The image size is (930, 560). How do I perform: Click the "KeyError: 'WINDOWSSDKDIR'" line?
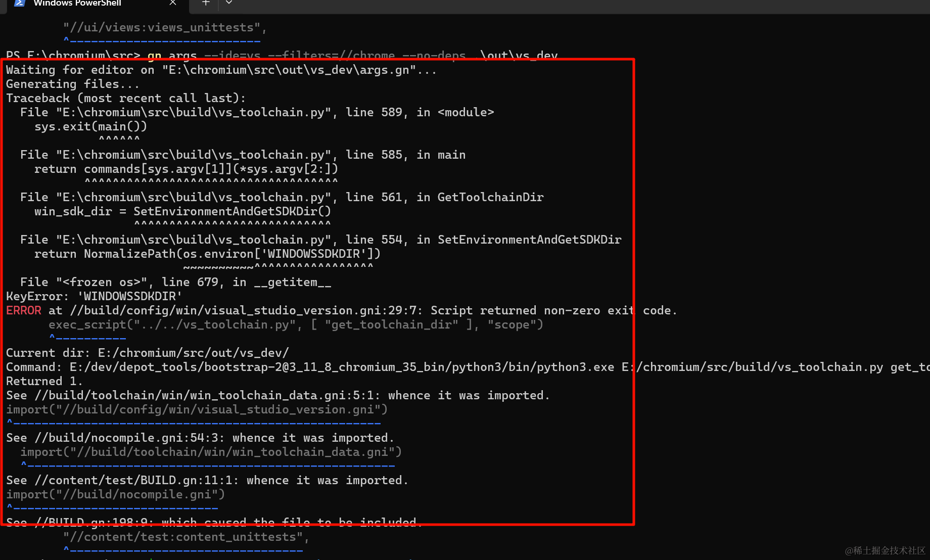(94, 296)
